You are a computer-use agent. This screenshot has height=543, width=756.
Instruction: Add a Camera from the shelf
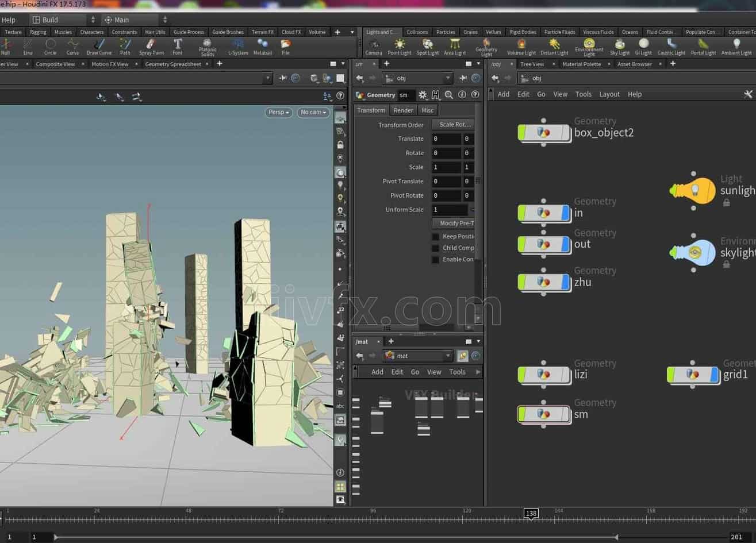(374, 47)
